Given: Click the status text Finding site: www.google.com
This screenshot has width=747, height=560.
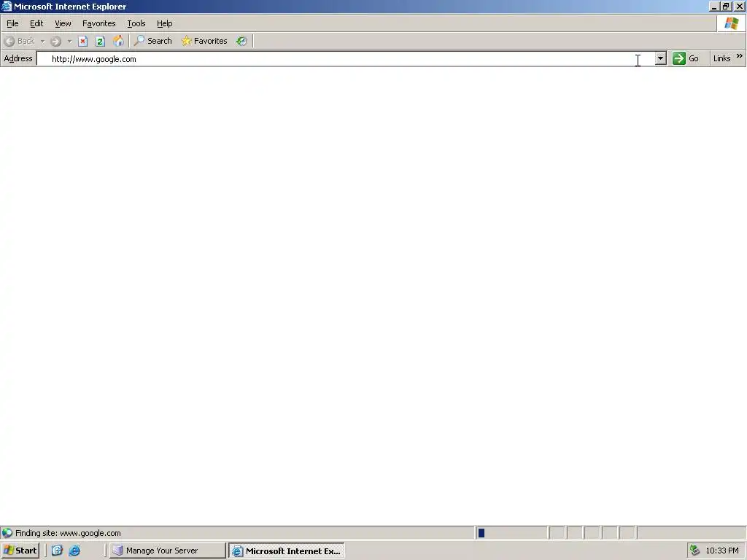Looking at the screenshot, I should (x=68, y=533).
